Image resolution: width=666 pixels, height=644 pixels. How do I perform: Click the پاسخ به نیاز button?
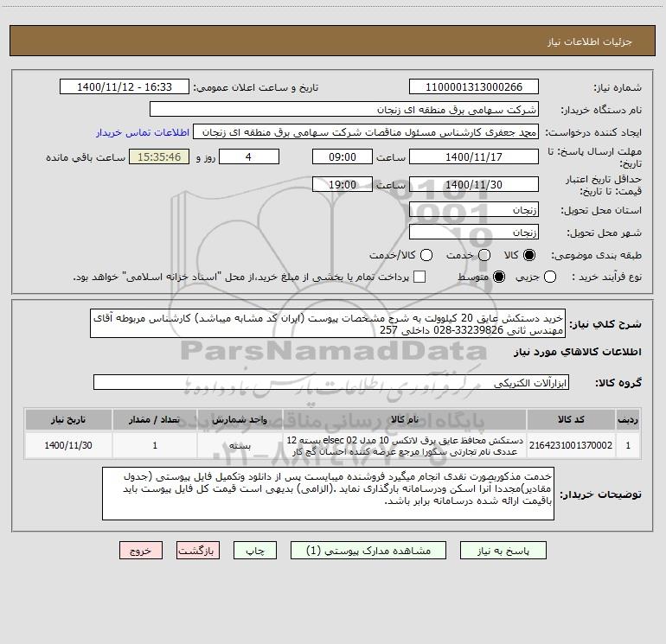click(x=503, y=551)
